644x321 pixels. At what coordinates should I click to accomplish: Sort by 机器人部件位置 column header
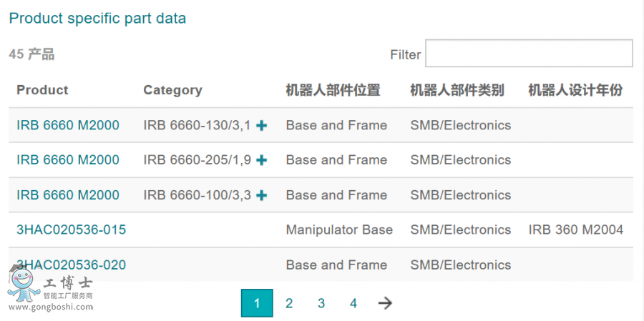[x=333, y=90]
